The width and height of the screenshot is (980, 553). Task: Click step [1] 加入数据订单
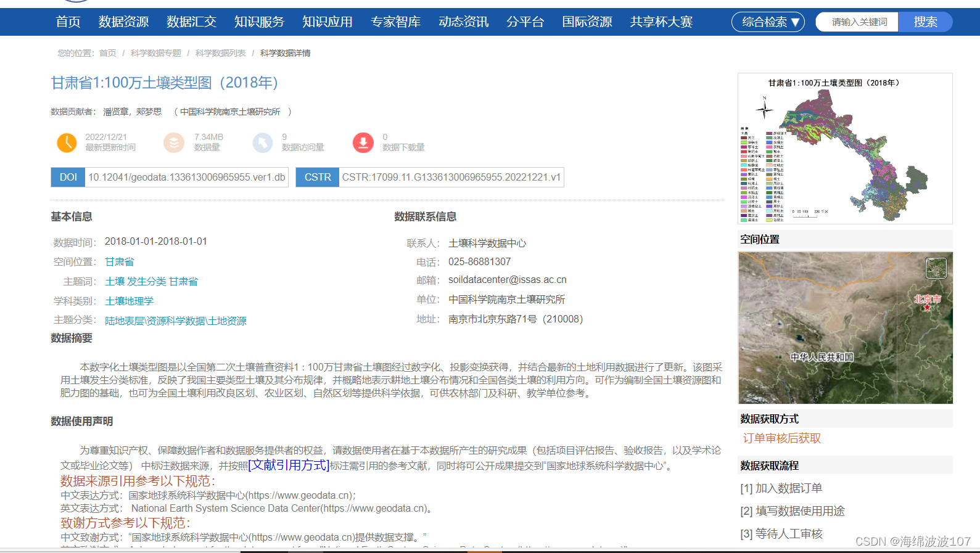pyautogui.click(x=781, y=488)
